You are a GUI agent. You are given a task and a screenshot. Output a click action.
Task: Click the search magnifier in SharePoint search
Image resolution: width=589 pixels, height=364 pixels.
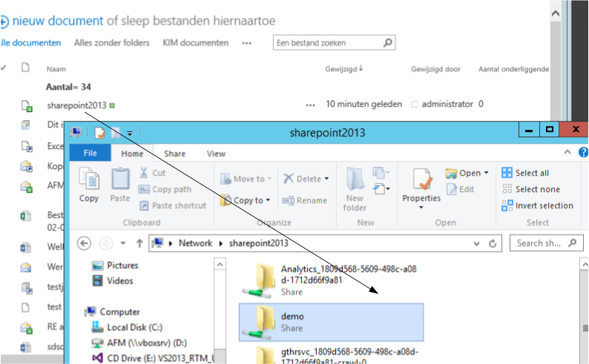[386, 43]
